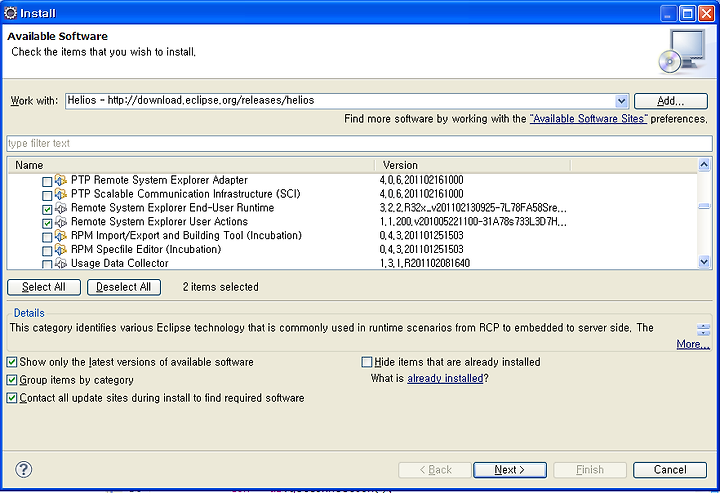Click version 1.1.200 of User Actions
720x493 pixels.
pos(473,222)
